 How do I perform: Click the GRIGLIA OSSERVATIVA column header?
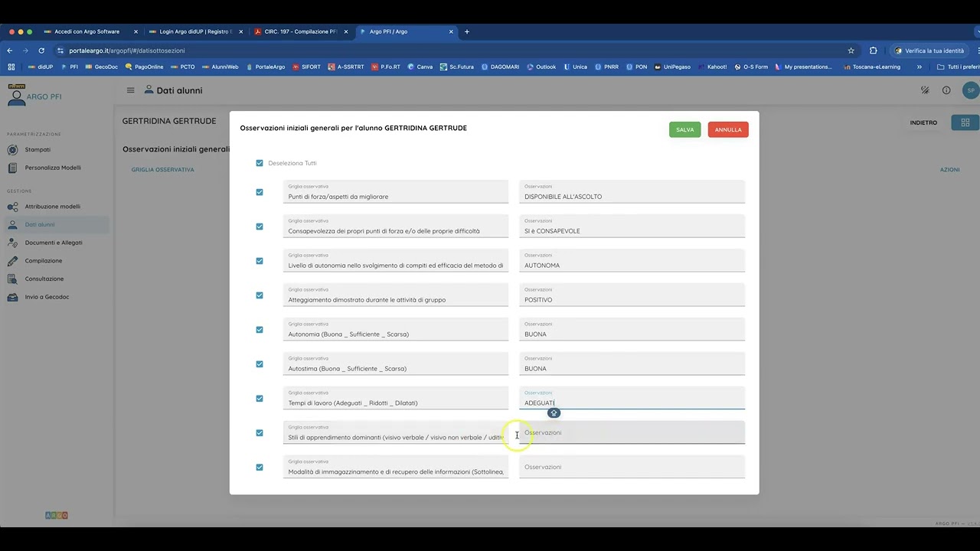162,169
